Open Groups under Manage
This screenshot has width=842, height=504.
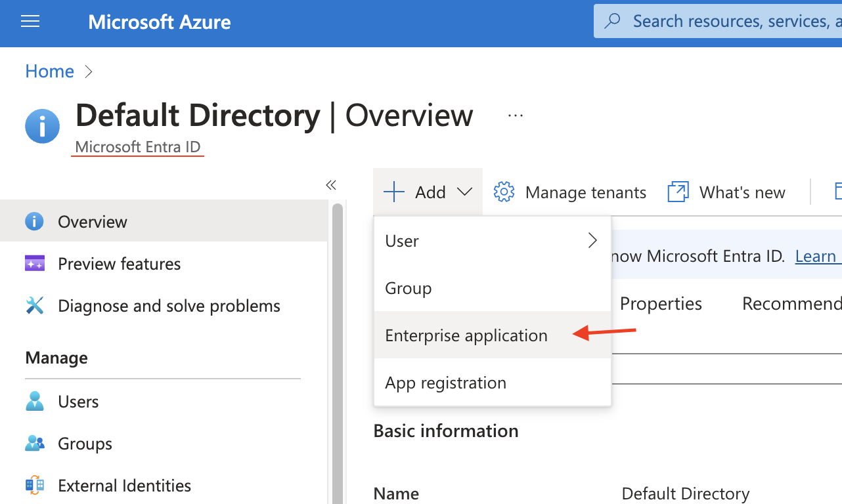coord(164,444)
